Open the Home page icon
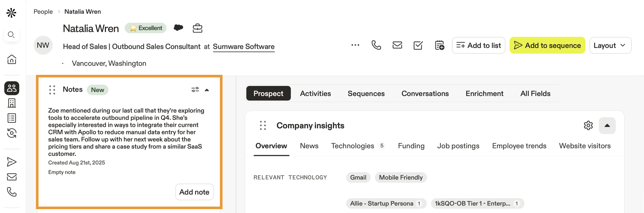 click(12, 59)
